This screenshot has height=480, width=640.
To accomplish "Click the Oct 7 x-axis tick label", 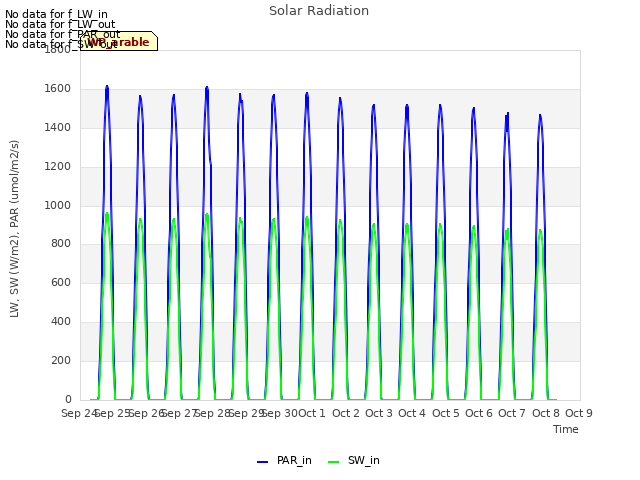I will coord(512,413).
